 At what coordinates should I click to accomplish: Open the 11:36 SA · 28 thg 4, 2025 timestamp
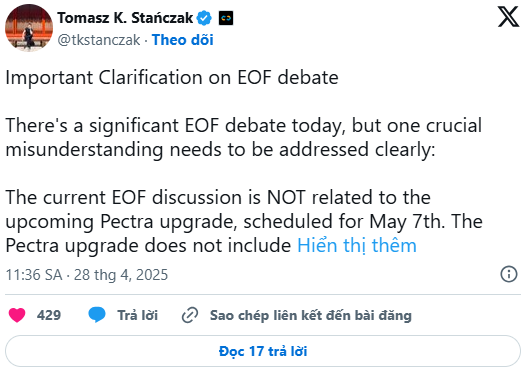coord(87,275)
